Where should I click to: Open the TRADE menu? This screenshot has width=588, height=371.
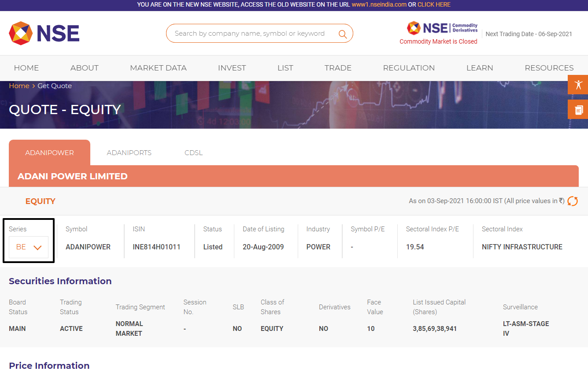338,68
